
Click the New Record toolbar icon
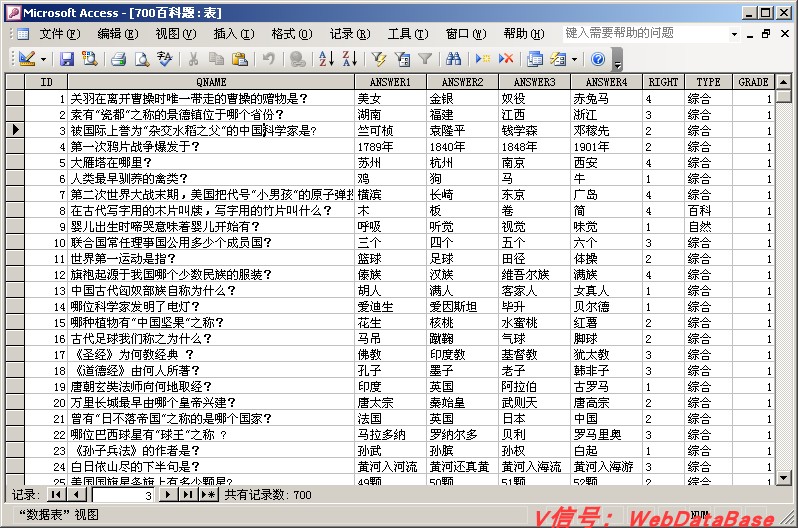[482, 59]
